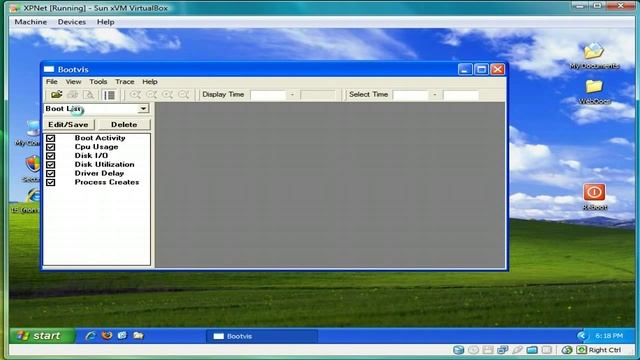Uncheck the Disk Utilization checkbox

tap(51, 164)
